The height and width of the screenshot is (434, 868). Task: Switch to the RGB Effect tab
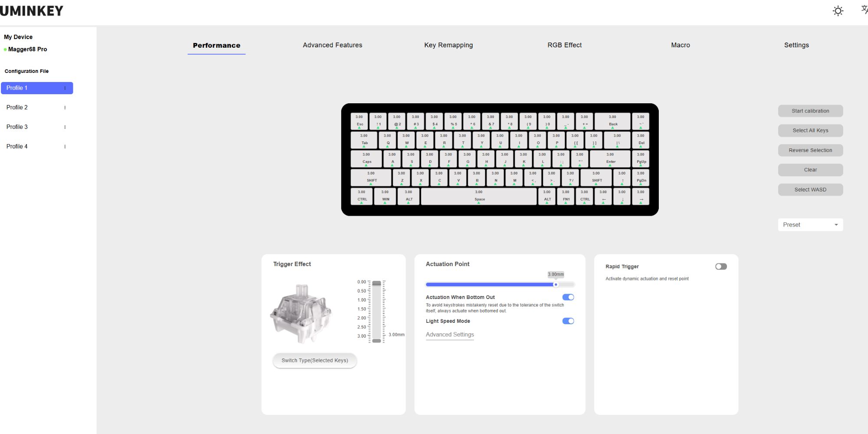(x=564, y=45)
